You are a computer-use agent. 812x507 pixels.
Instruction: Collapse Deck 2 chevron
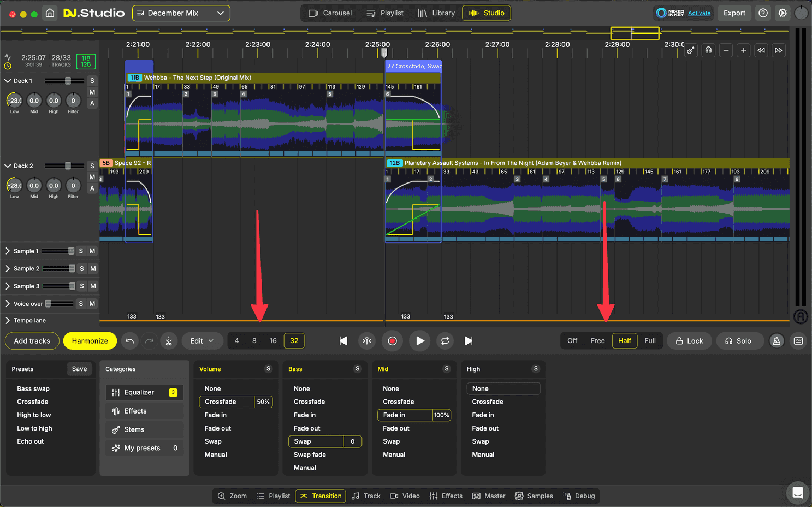pos(8,166)
